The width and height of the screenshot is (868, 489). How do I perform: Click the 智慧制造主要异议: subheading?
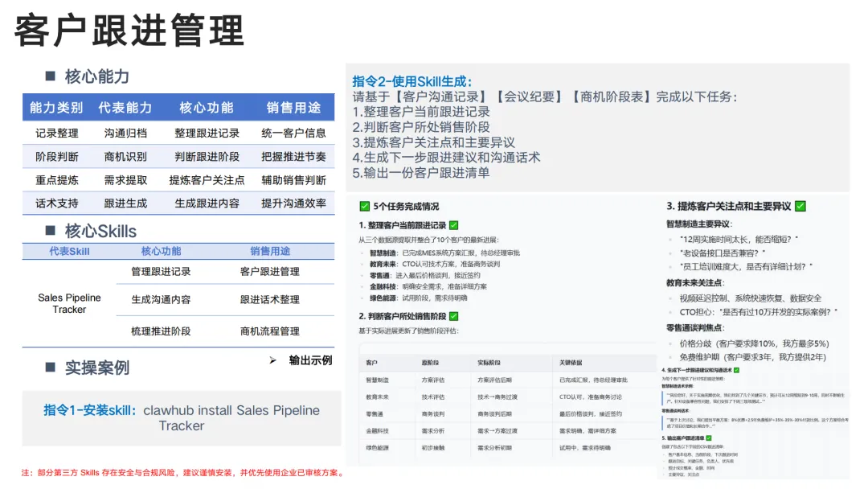coord(699,224)
